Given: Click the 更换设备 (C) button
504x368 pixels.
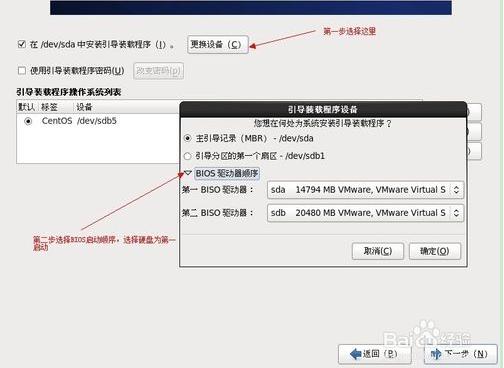Looking at the screenshot, I should point(218,44).
